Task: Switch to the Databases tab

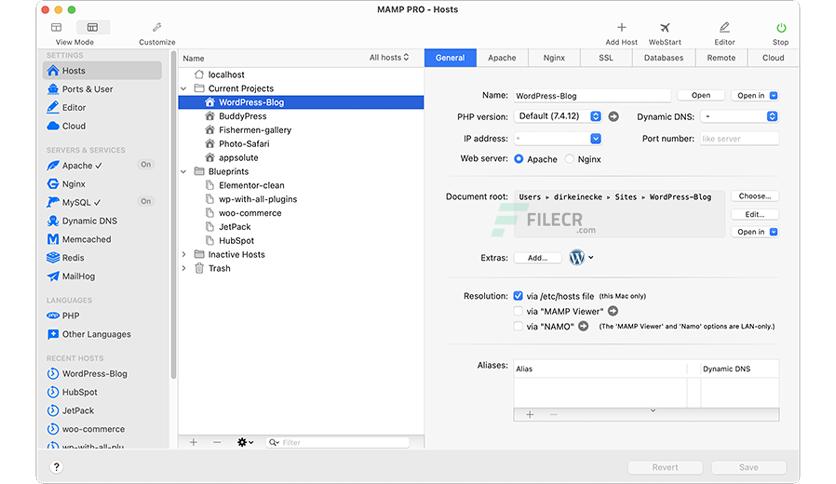Action: pos(663,58)
